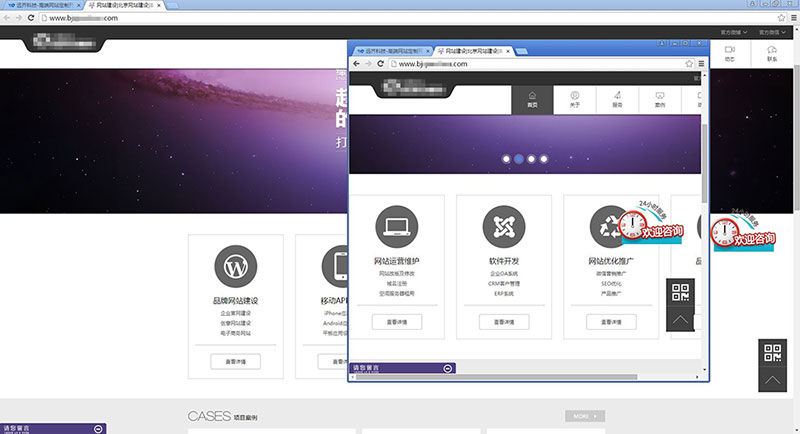Screen dimensions: 800x434
Task: Click the vertical scrollbar of the front window
Action: (x=705, y=163)
